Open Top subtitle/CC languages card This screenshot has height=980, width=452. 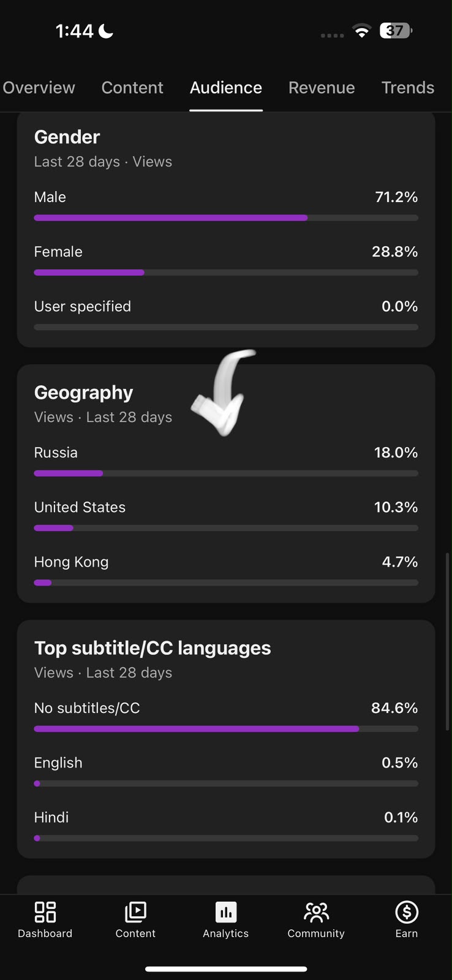pos(153,647)
